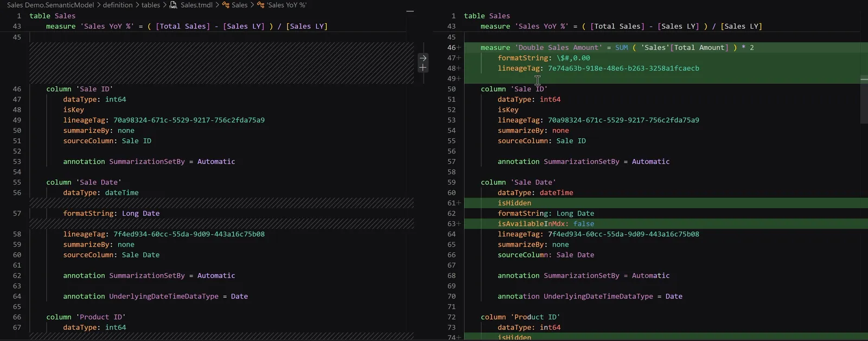This screenshot has width=868, height=341.
Task: Click the lineageTag 7e74a63b-918e-48e6-b263-3258a1fcaecb line
Action: 598,68
